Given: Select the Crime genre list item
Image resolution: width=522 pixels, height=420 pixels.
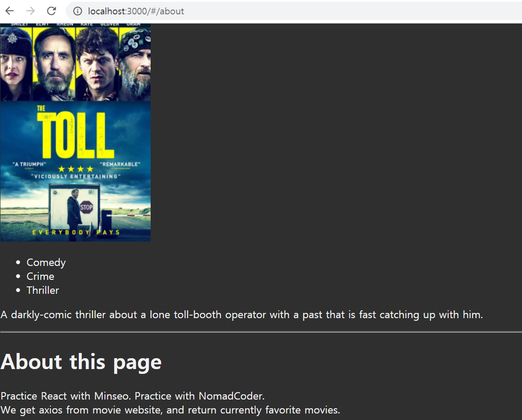Looking at the screenshot, I should 40,276.
